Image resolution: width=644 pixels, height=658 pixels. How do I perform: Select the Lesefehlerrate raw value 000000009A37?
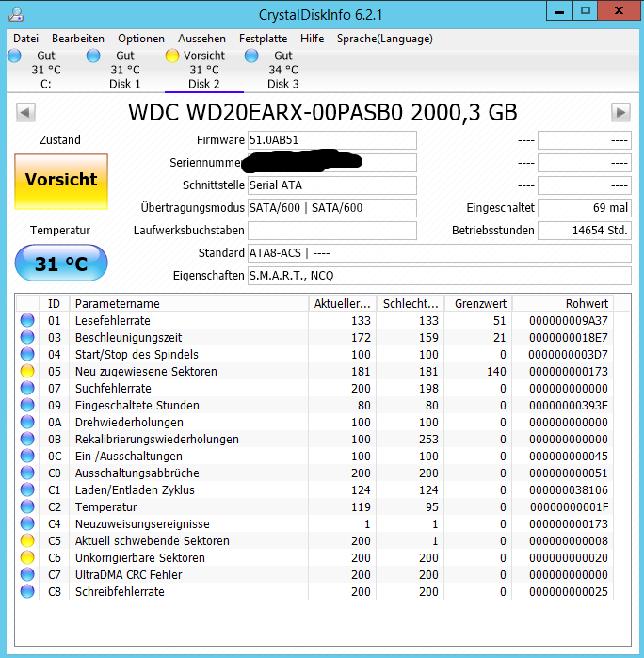coord(569,321)
